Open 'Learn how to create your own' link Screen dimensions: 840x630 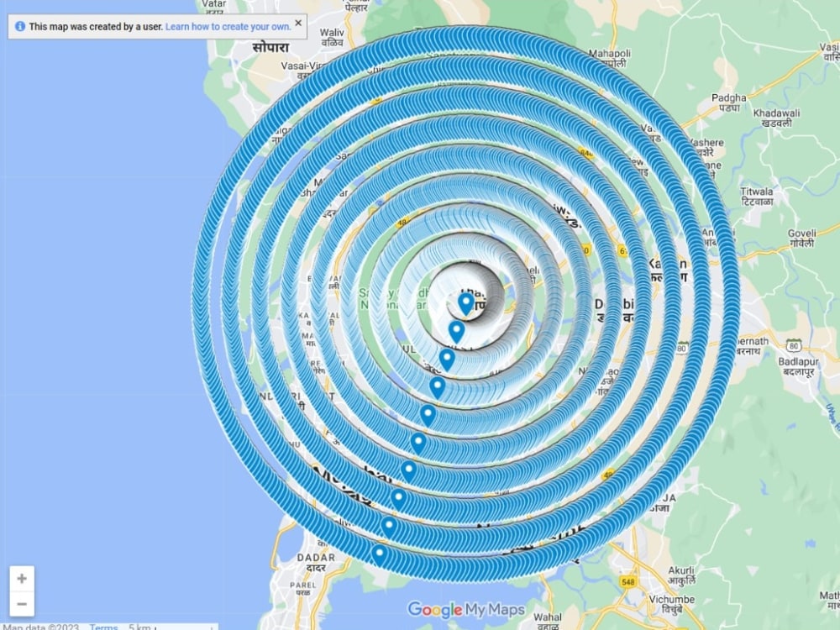click(228, 26)
